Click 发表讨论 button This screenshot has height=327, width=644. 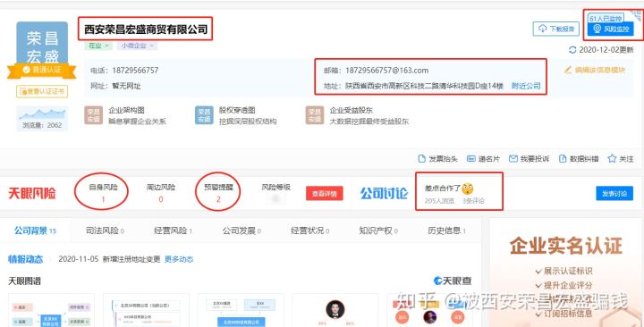pos(614,194)
